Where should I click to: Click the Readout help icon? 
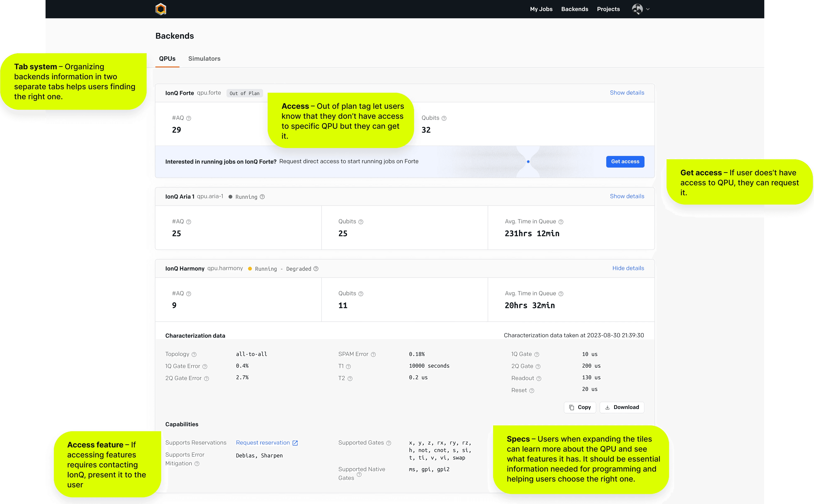tap(539, 378)
